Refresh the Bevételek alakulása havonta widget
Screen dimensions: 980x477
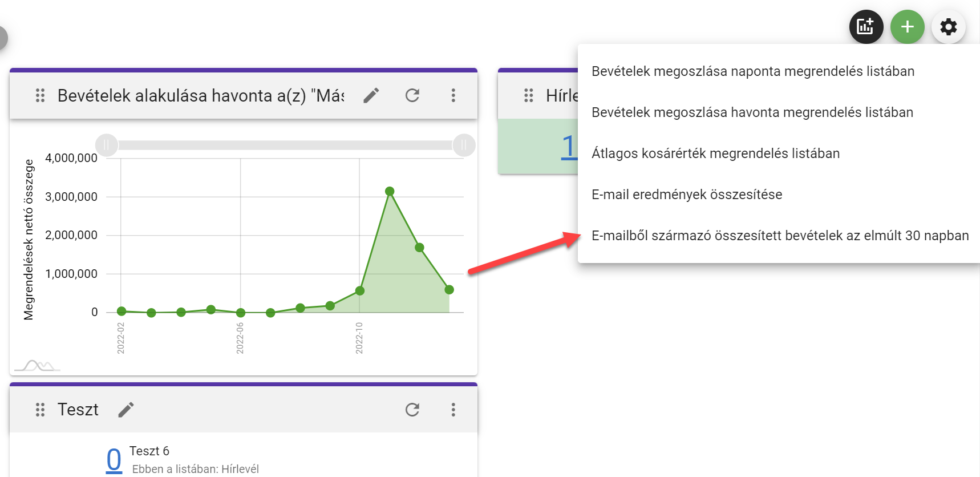pyautogui.click(x=412, y=95)
